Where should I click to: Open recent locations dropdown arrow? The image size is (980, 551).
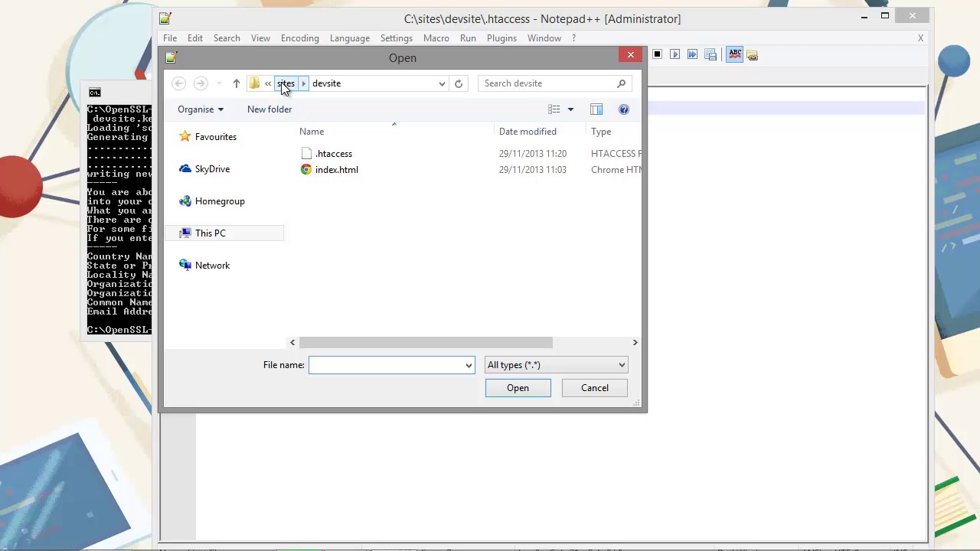tap(219, 83)
